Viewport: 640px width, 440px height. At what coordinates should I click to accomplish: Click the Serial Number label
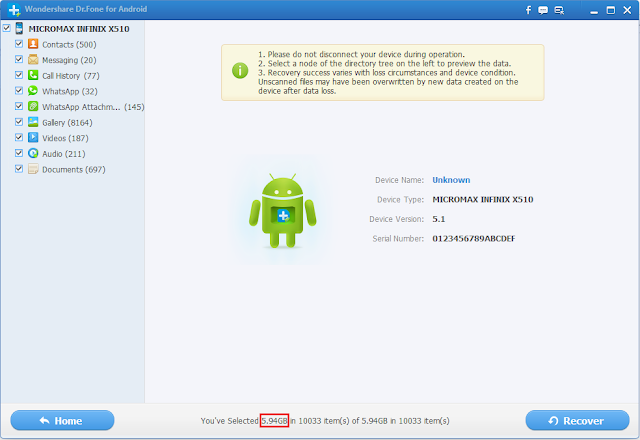(398, 238)
